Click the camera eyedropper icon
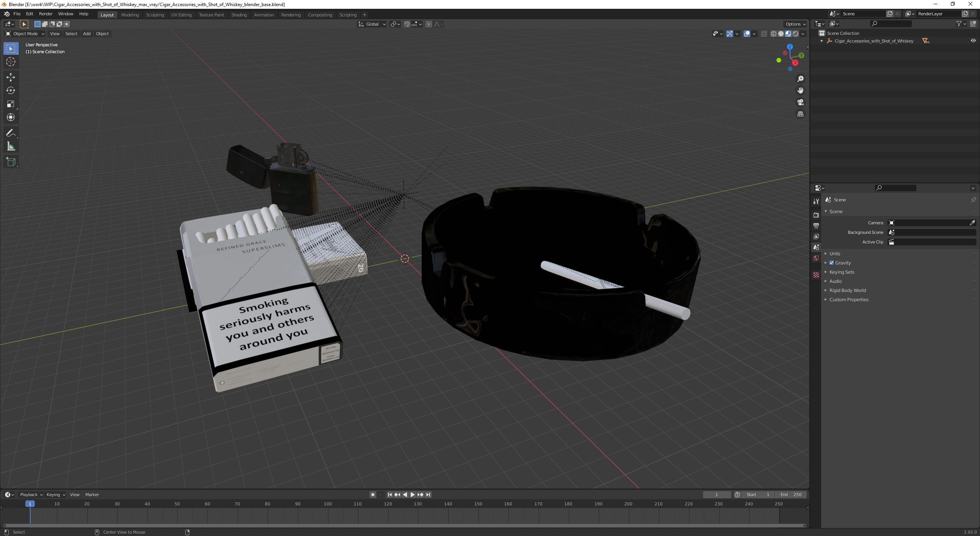This screenshot has width=980, height=536. [972, 223]
